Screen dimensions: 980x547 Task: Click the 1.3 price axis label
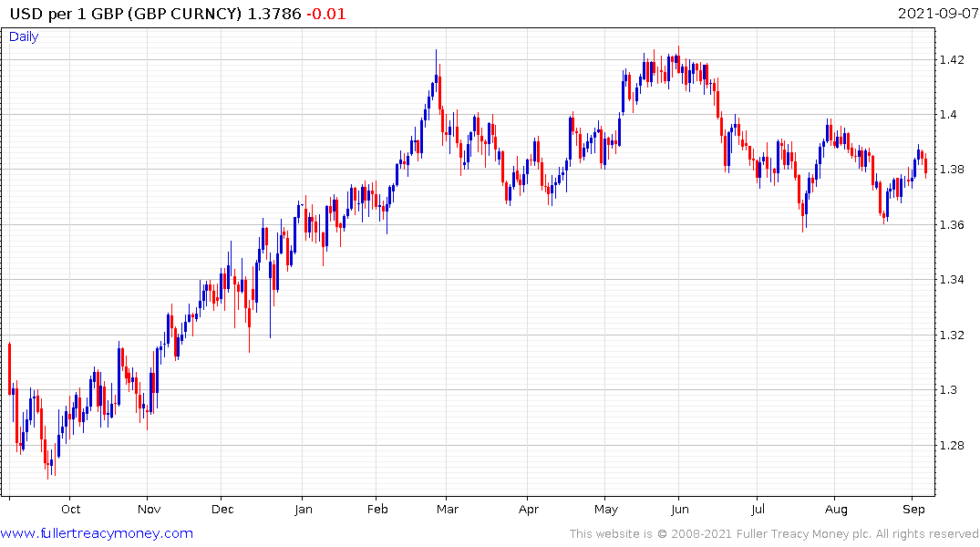click(948, 390)
